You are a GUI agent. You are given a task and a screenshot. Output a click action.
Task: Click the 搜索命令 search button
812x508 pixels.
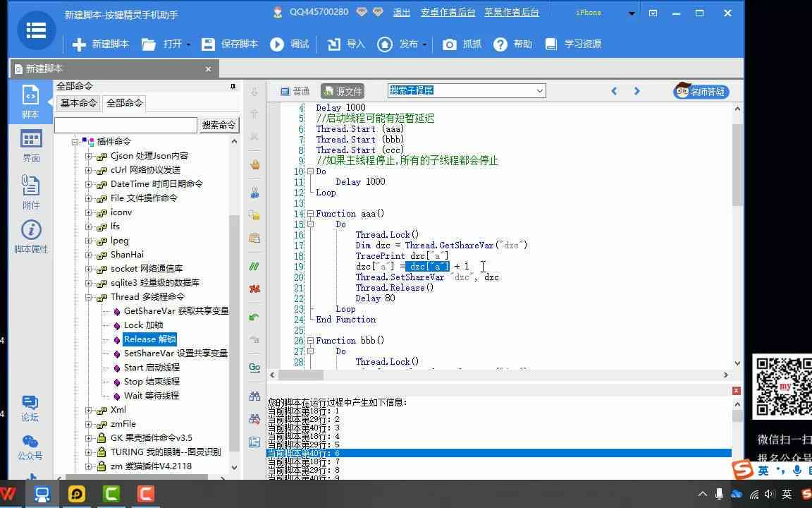219,125
